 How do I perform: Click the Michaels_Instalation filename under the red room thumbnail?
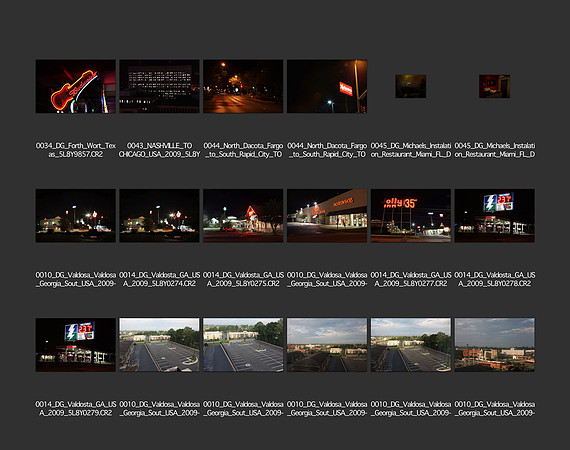(x=495, y=150)
